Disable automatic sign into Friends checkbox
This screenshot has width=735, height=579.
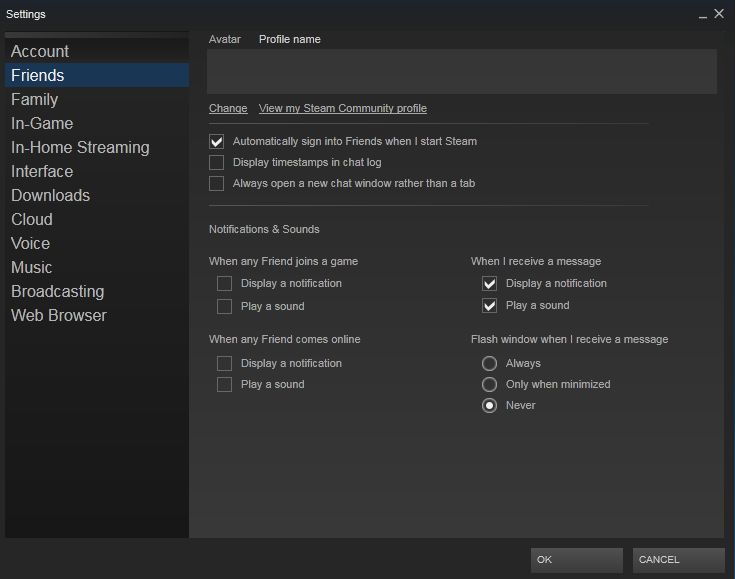pyautogui.click(x=217, y=141)
